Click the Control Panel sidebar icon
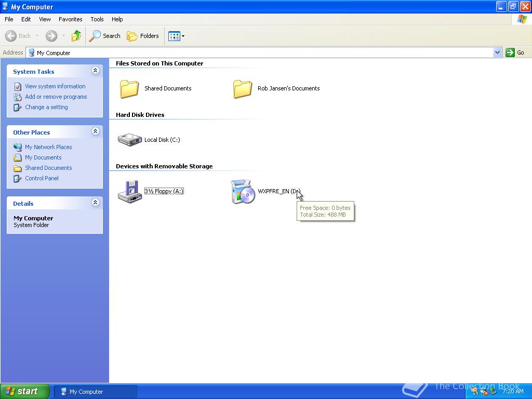Screen dimensions: 532x399 pyautogui.click(x=18, y=179)
